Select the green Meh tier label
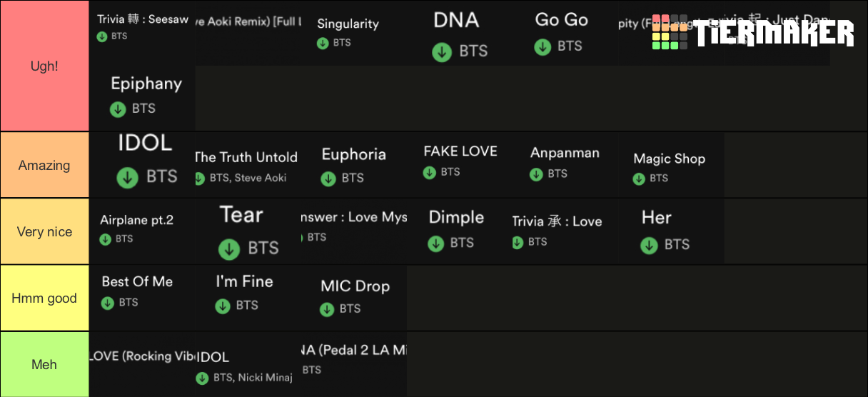The width and height of the screenshot is (868, 397). pos(44,364)
